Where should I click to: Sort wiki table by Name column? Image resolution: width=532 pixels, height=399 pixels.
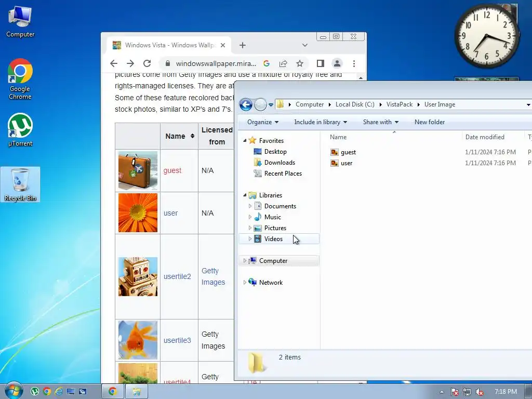point(179,136)
